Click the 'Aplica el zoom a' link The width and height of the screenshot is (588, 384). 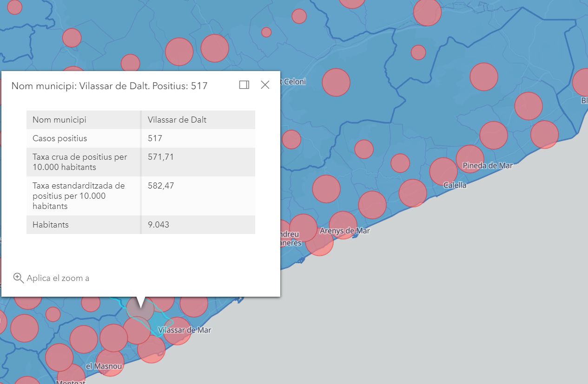pos(58,278)
